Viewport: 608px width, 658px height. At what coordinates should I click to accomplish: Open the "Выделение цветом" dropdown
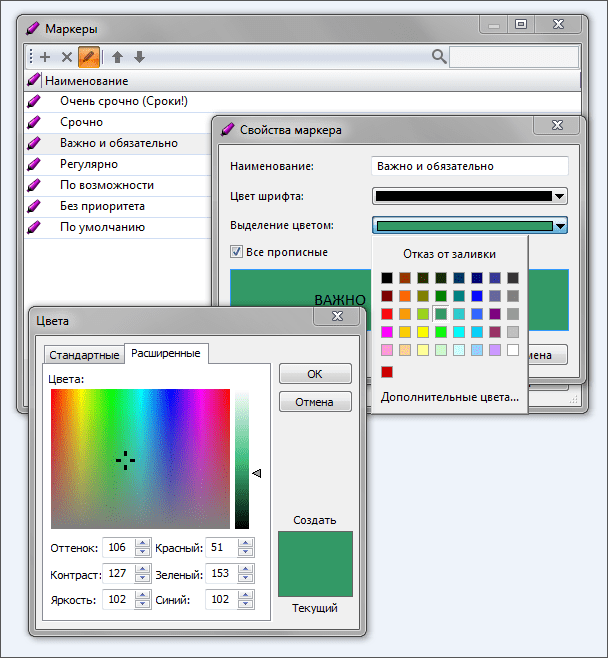560,226
